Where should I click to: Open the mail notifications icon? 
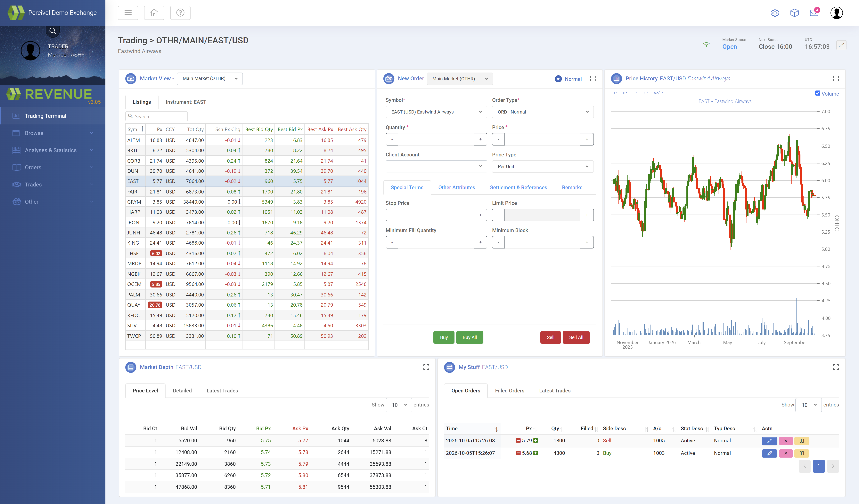(814, 13)
